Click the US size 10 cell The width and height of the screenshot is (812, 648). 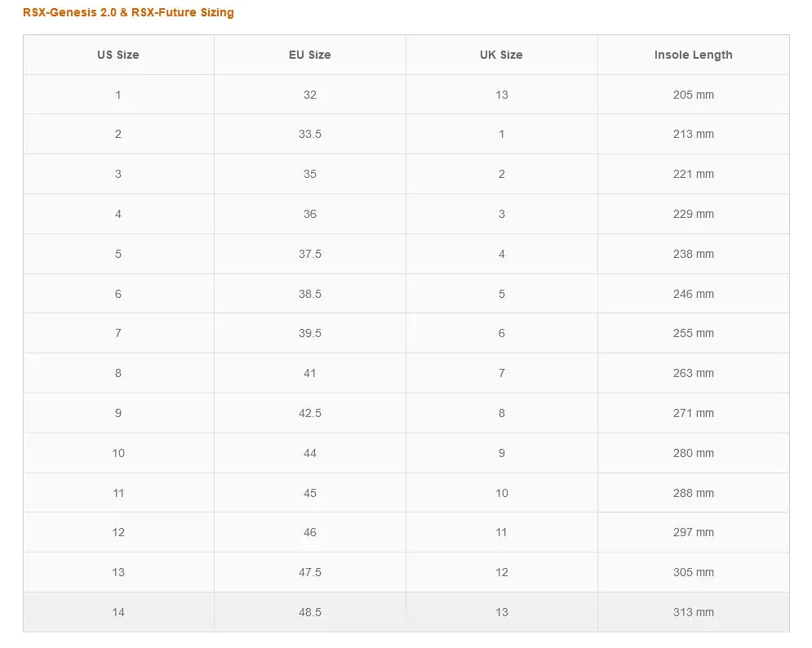(118, 453)
